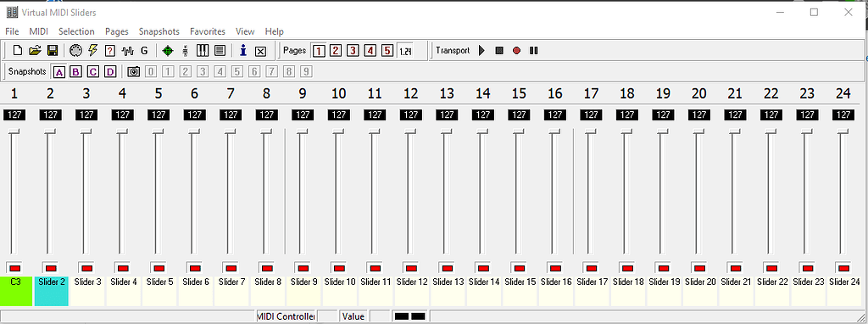Recall snapshot D

111,71
